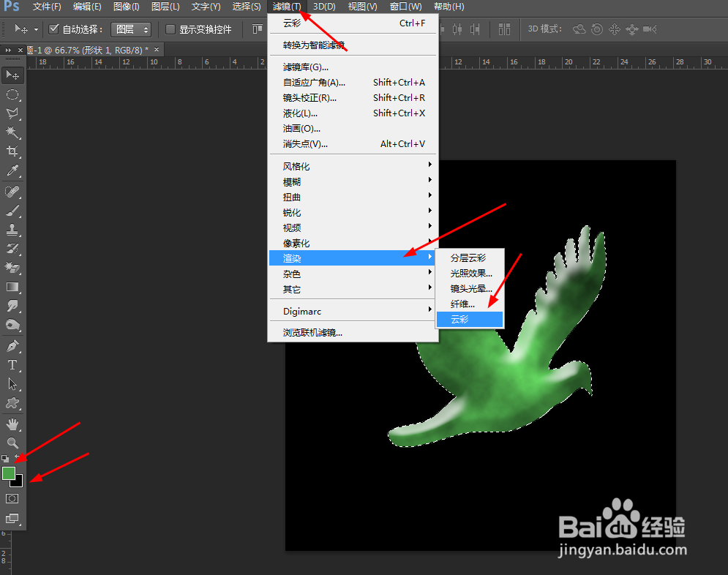Select the Brush tool
728x575 pixels.
[x=12, y=211]
